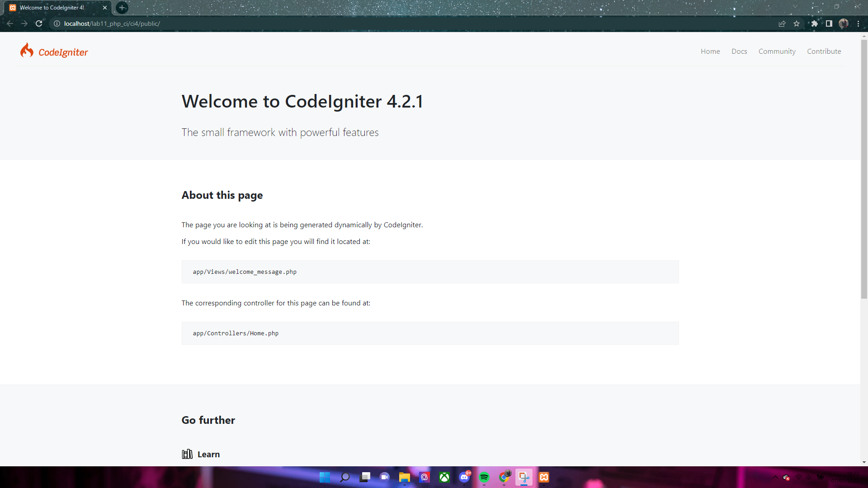Open Discord from the taskbar
Image resolution: width=868 pixels, height=488 pixels.
464,477
